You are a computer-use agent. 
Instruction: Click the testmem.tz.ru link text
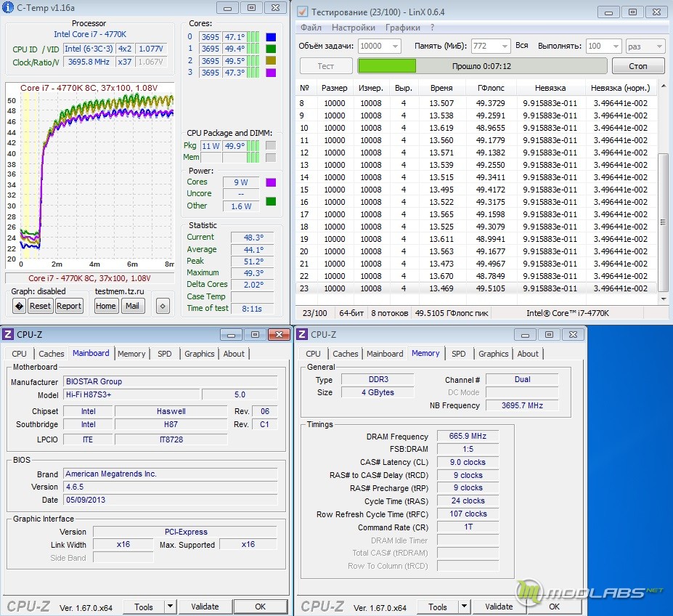tap(119, 291)
